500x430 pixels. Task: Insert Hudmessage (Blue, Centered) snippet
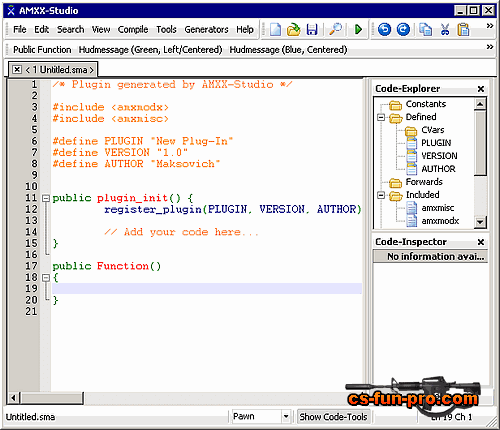coord(288,50)
